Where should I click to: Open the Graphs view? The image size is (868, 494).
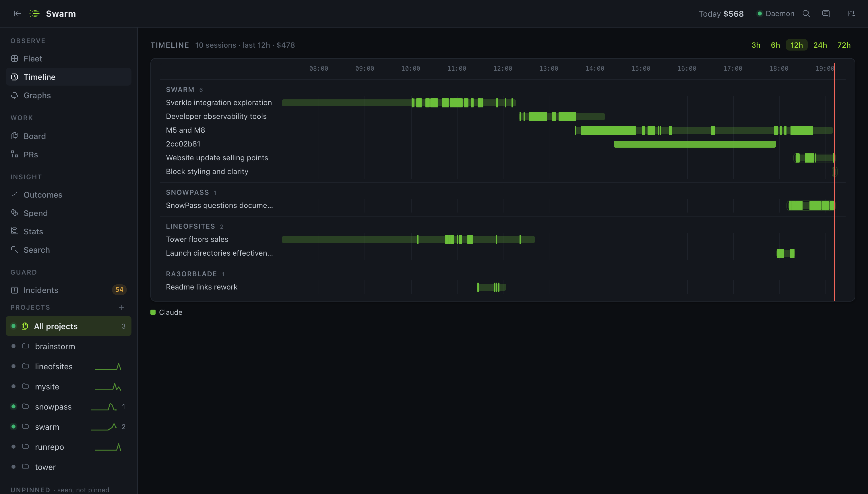click(x=69, y=95)
